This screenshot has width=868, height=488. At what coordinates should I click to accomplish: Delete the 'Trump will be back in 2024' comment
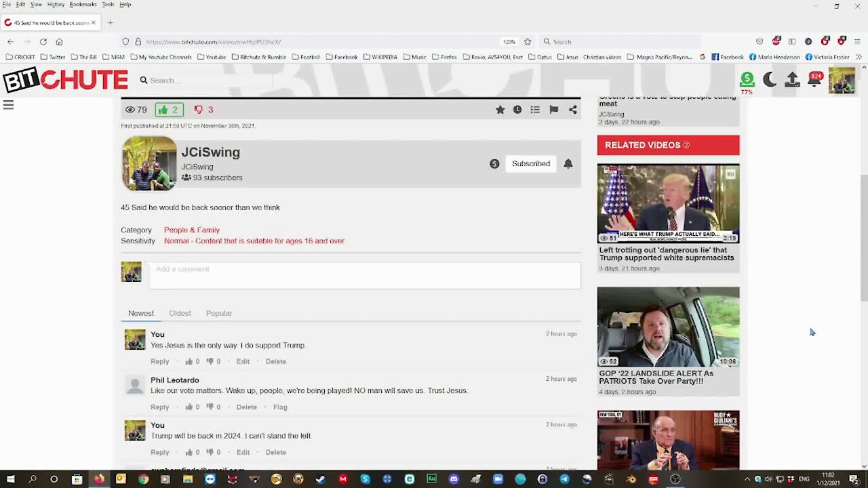click(x=275, y=453)
